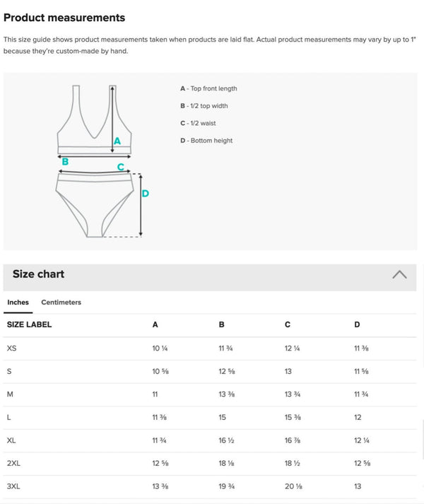Click the teal C marker on the waistband
The image size is (424, 504).
point(121,167)
